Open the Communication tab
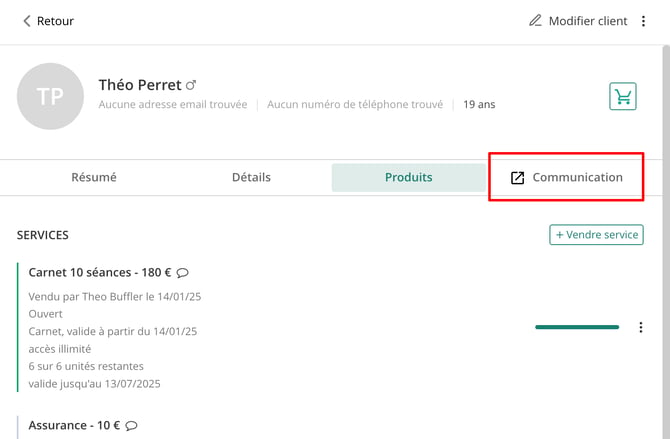This screenshot has height=439, width=670. [566, 177]
